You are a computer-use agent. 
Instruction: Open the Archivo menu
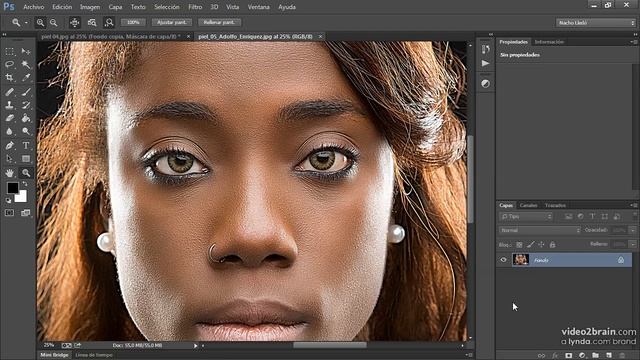click(33, 7)
